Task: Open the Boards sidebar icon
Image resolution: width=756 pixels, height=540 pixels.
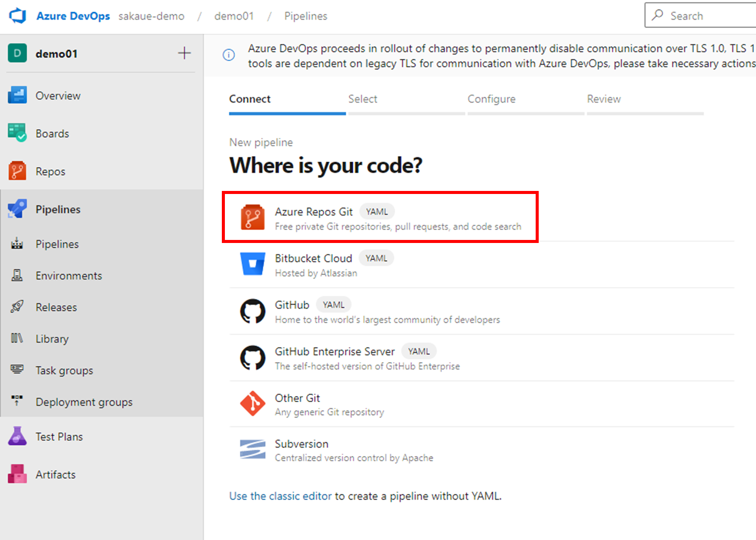Action: 17,133
